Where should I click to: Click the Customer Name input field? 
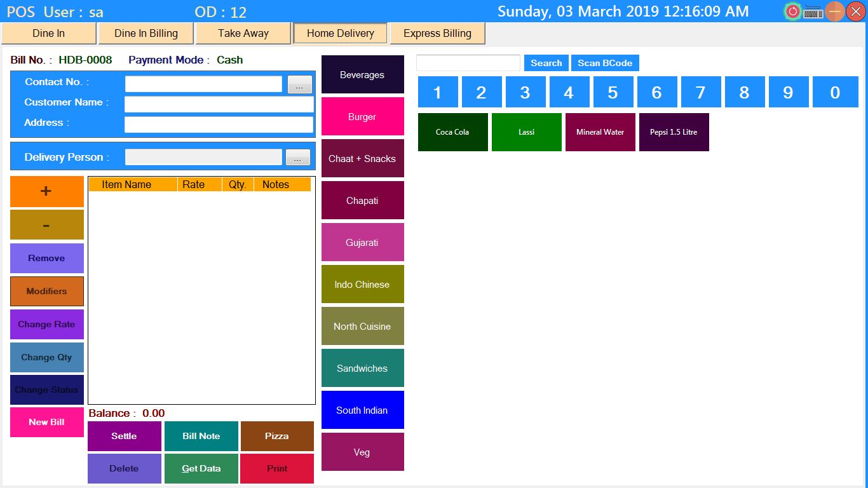(219, 104)
